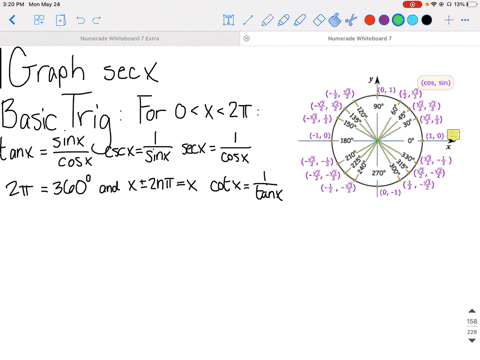The height and width of the screenshot is (360, 480).
Task: Select the second pen tool
Action: 284,20
